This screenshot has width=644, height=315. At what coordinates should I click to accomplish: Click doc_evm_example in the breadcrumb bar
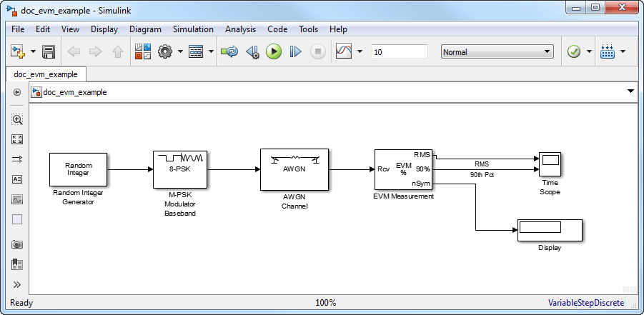(75, 92)
